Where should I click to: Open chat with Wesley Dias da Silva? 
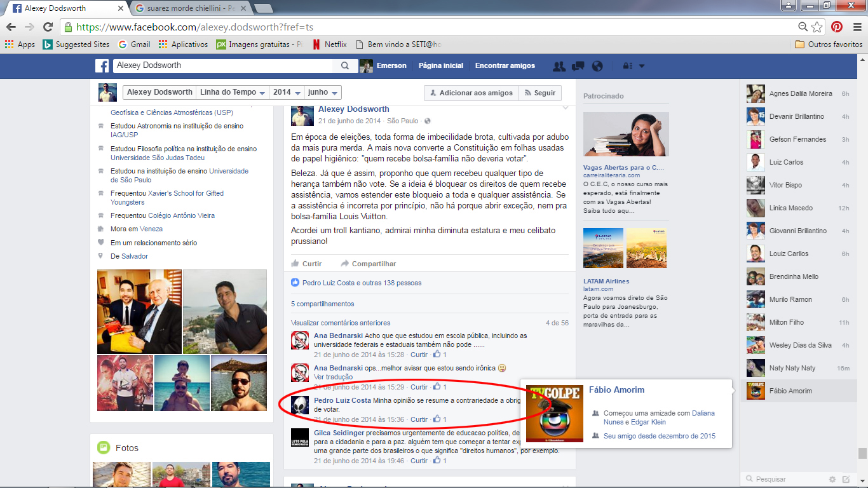800,345
